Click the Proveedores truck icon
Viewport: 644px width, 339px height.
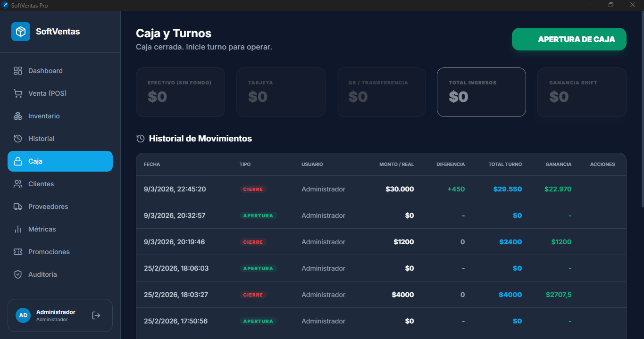pyautogui.click(x=18, y=207)
